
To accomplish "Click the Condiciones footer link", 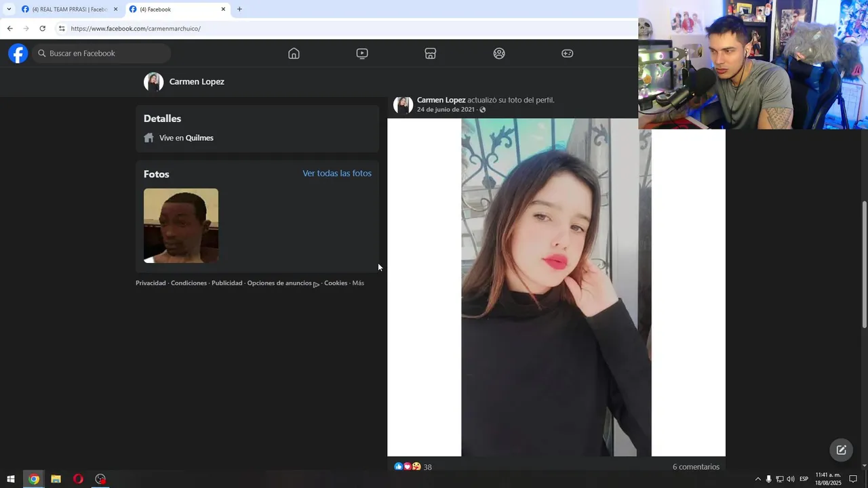I will coord(189,283).
